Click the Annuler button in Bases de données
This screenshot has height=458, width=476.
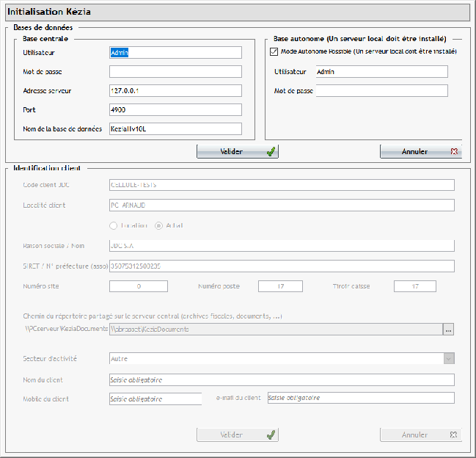[420, 151]
